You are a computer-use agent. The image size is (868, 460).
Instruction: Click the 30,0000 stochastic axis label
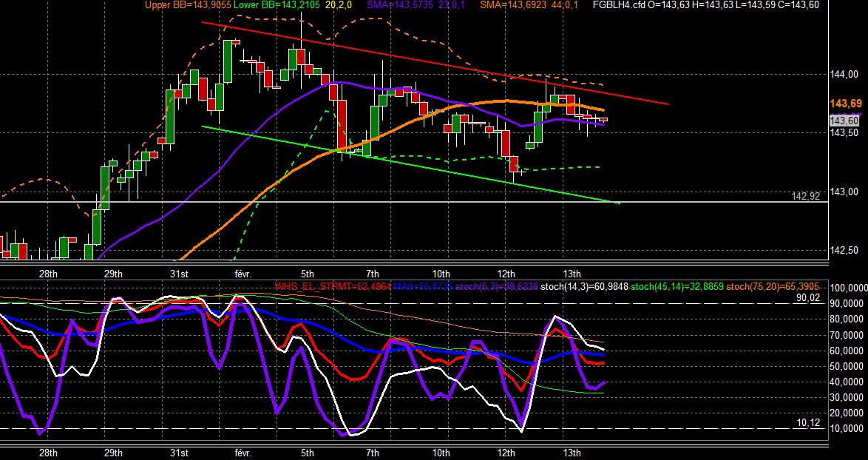click(847, 397)
